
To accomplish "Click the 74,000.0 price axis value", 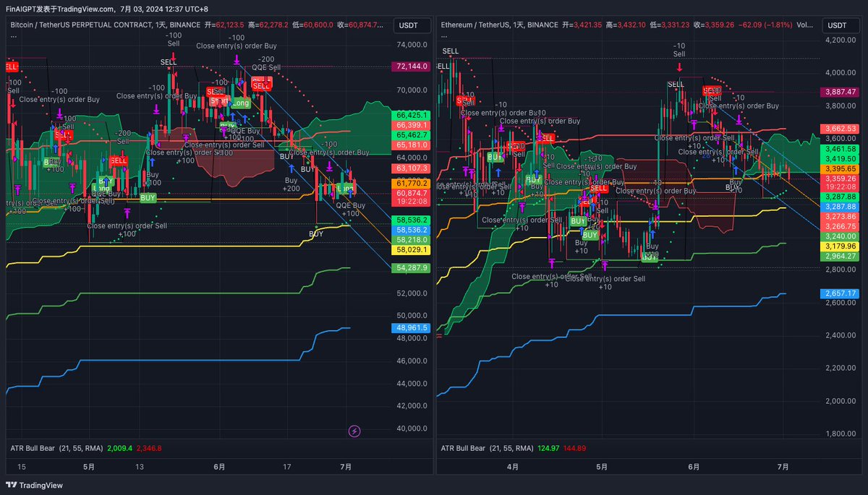I will pyautogui.click(x=412, y=44).
